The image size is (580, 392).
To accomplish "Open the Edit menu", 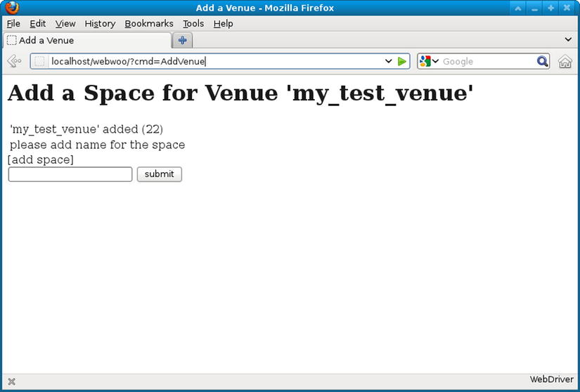I will [38, 24].
